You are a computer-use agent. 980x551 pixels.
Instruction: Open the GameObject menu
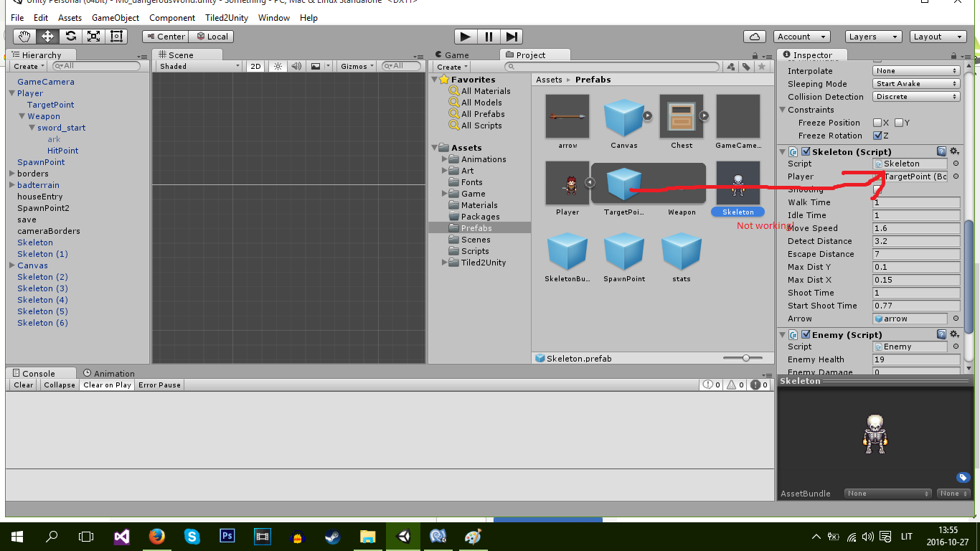coord(116,17)
